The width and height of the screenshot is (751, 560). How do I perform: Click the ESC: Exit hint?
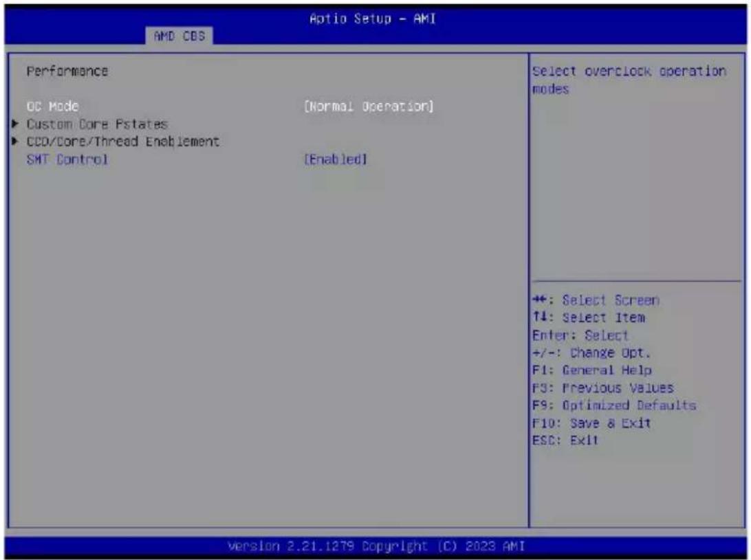pyautogui.click(x=565, y=440)
